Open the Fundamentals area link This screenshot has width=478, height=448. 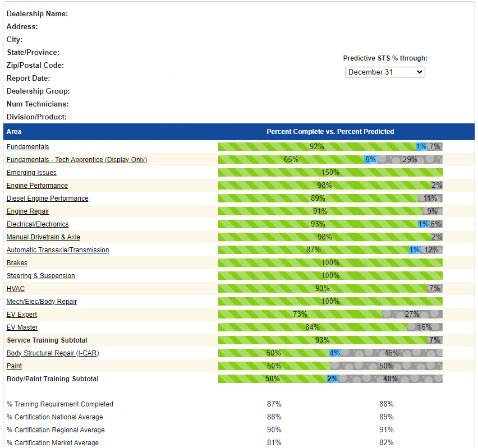(x=27, y=147)
